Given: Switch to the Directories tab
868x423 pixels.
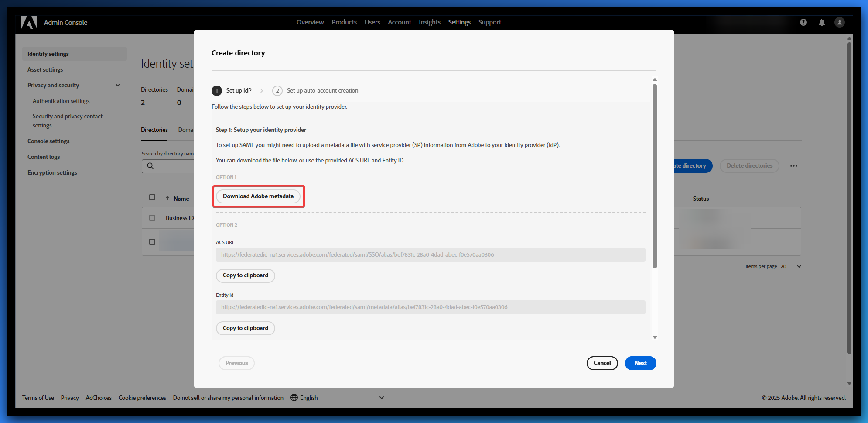Looking at the screenshot, I should 154,130.
